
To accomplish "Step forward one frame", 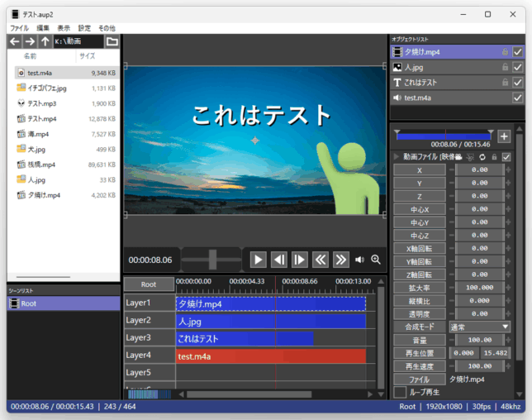I will (300, 260).
